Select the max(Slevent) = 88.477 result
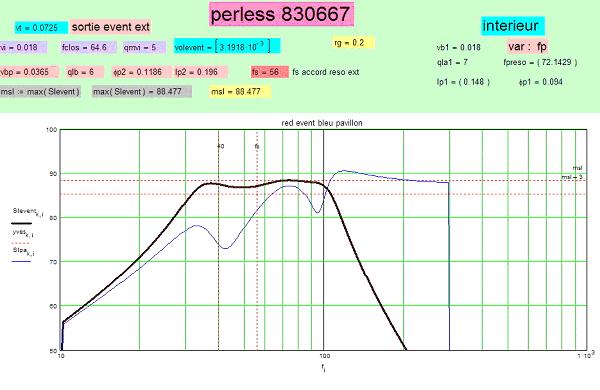600x390 pixels. tap(142, 91)
